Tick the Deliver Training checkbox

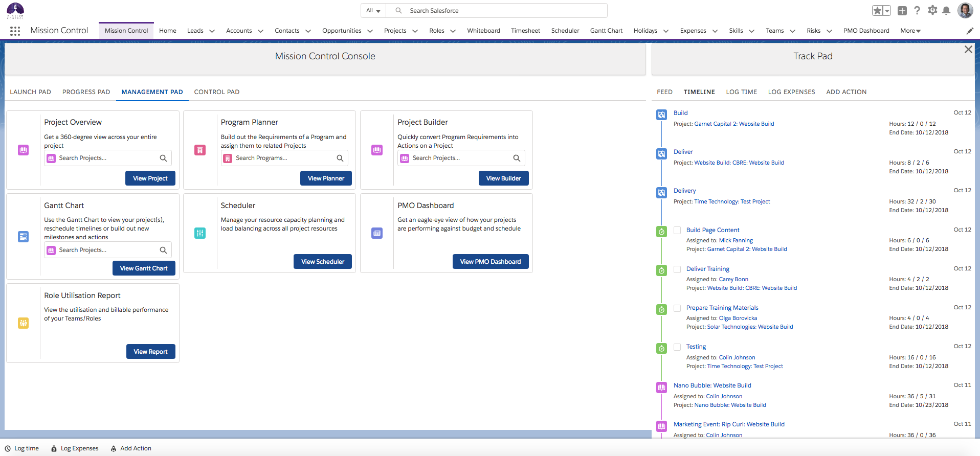pos(677,269)
